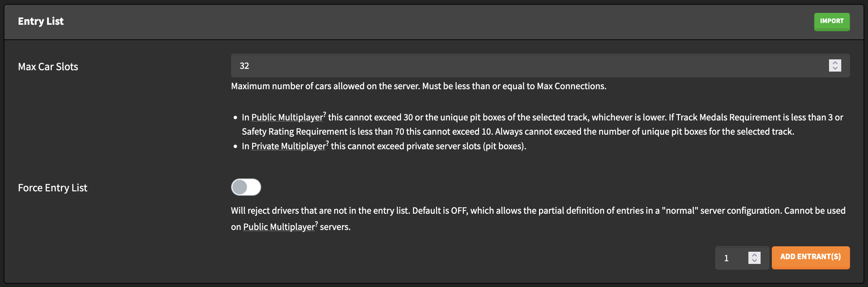Click the Entry List panel heading
868x287 pixels.
[x=41, y=21]
